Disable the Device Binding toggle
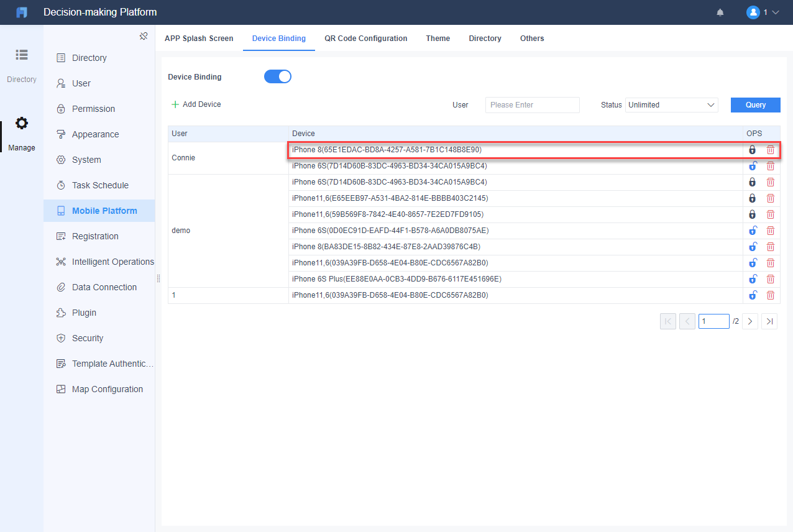Screen dimensions: 793x532 pyautogui.click(x=277, y=76)
